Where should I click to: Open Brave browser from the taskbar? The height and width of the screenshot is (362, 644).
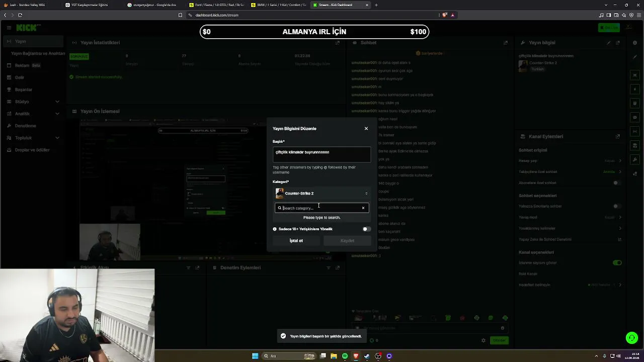pos(356,356)
